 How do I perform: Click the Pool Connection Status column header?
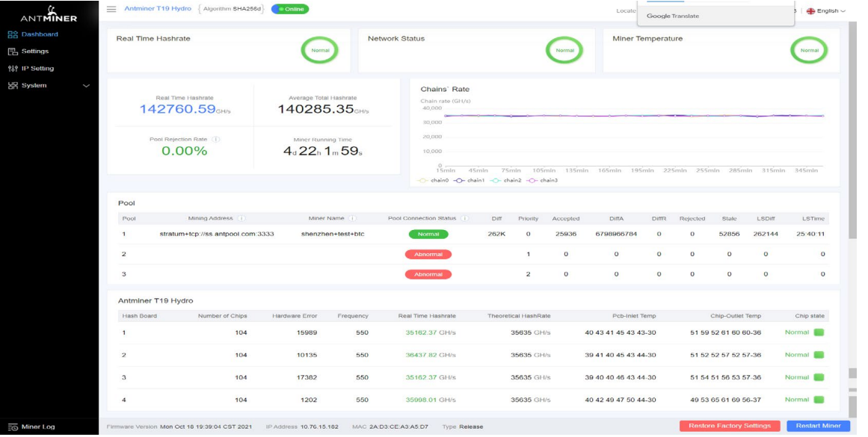tap(422, 218)
